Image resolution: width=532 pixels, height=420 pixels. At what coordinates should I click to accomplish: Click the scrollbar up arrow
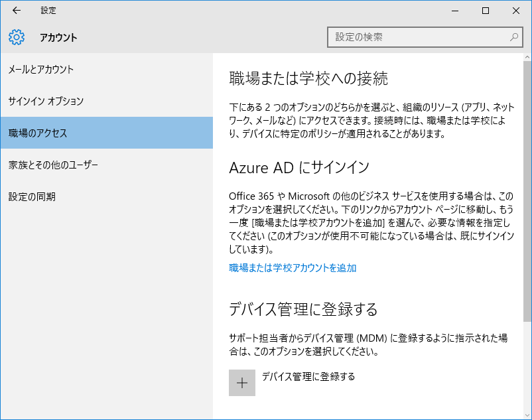click(527, 57)
